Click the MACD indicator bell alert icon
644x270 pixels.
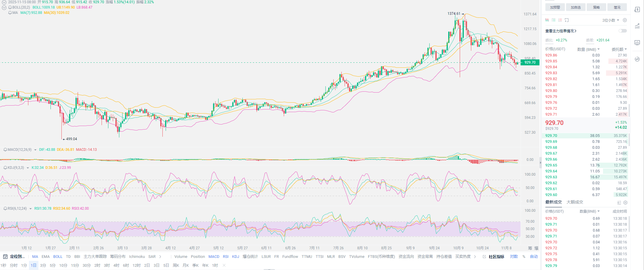click(x=5, y=150)
